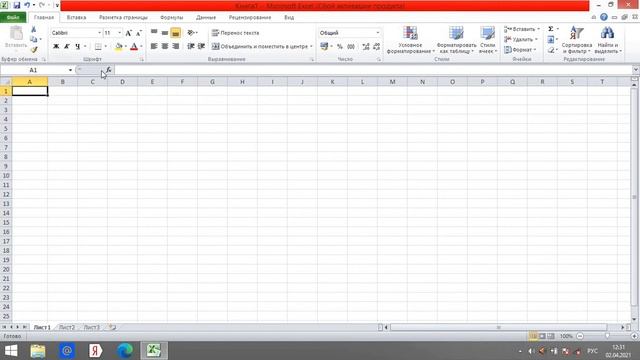The image size is (640, 360).
Task: Align text to top of cell
Action: [x=154, y=33]
